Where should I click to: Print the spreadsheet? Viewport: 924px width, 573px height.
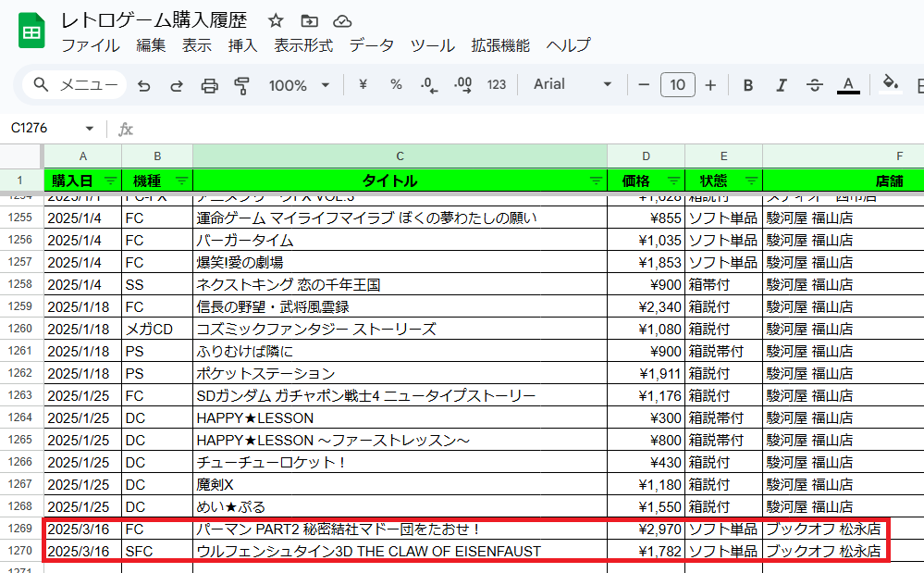pos(209,86)
